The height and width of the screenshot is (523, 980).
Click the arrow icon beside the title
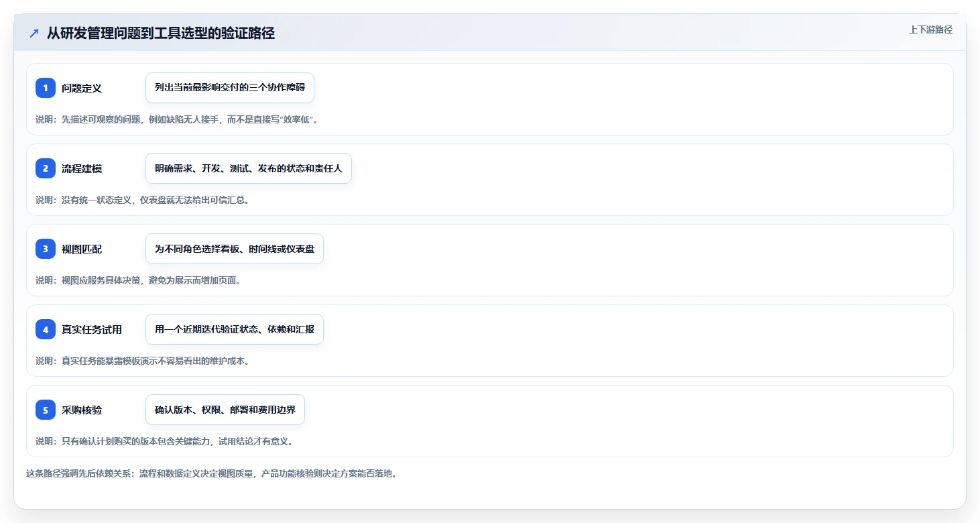pyautogui.click(x=34, y=34)
